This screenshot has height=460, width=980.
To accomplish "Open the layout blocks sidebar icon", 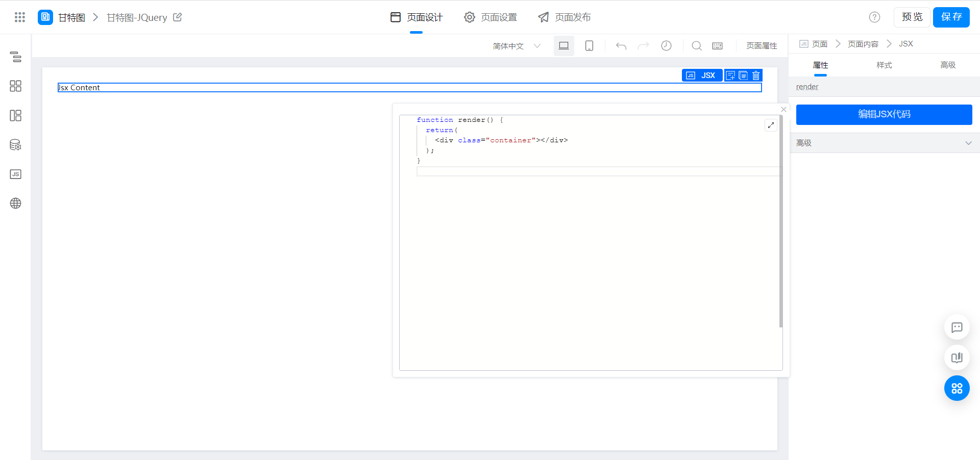I will point(16,115).
